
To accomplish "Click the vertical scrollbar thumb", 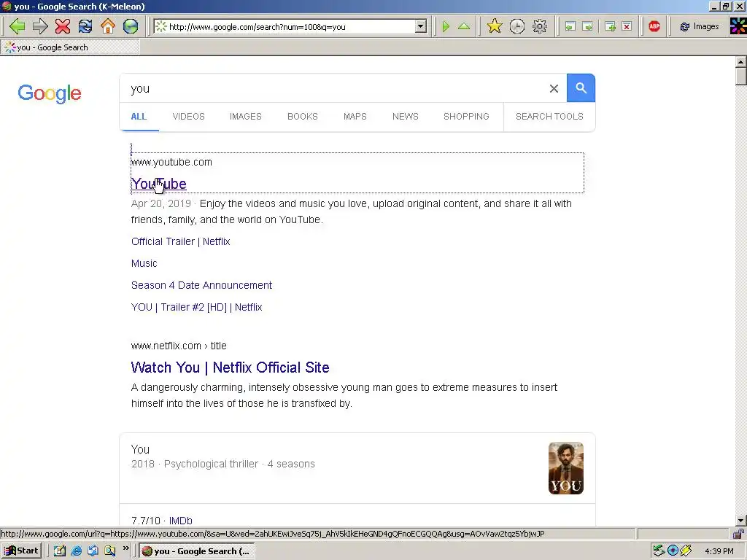I will (x=741, y=77).
